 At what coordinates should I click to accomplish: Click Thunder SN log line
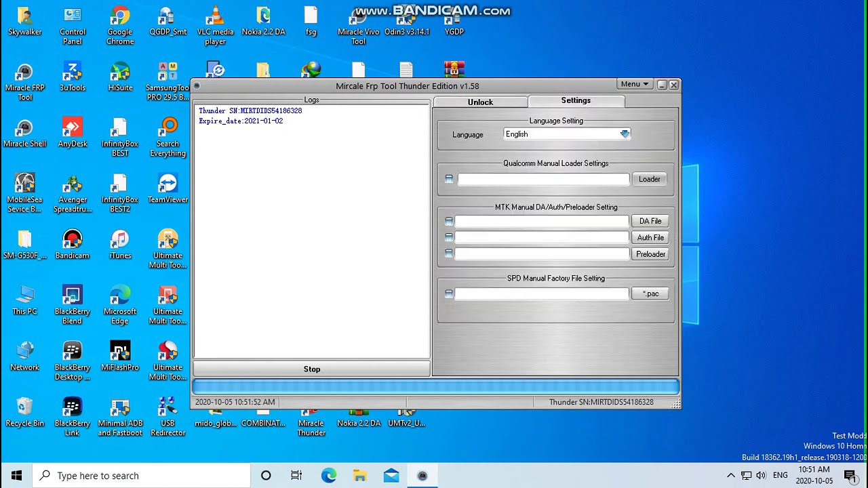click(x=250, y=110)
